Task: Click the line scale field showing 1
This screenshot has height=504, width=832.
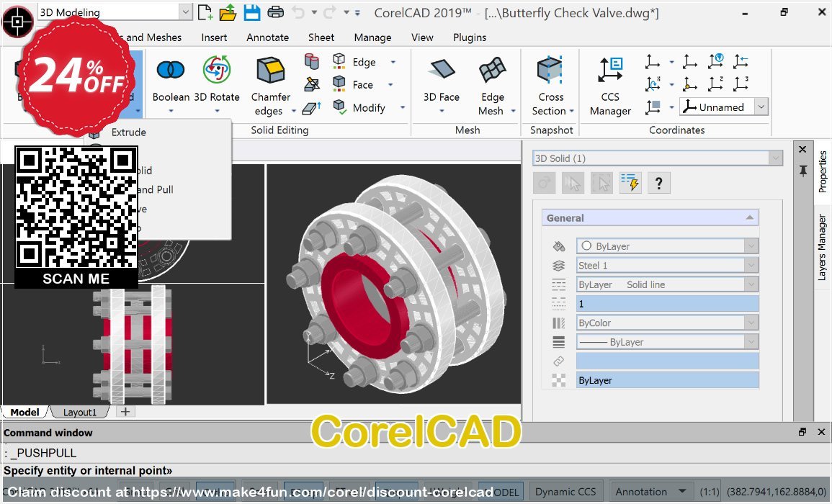Action: point(668,303)
